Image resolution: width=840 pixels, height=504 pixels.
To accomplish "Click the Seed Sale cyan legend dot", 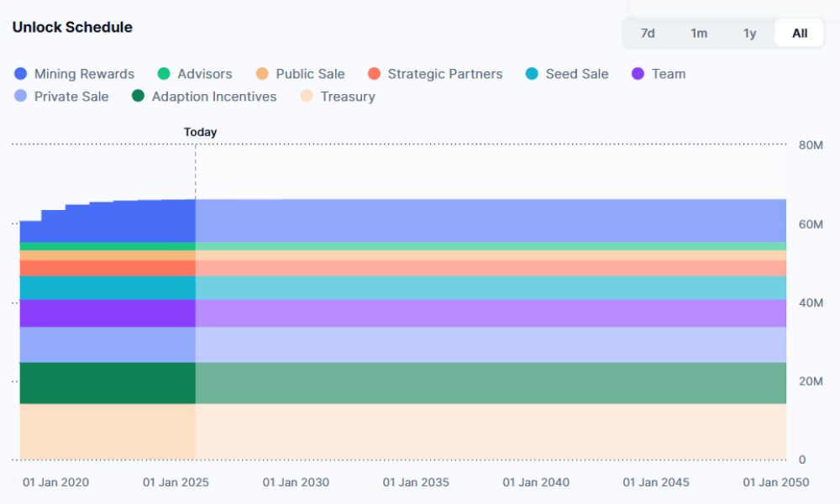I will point(532,74).
